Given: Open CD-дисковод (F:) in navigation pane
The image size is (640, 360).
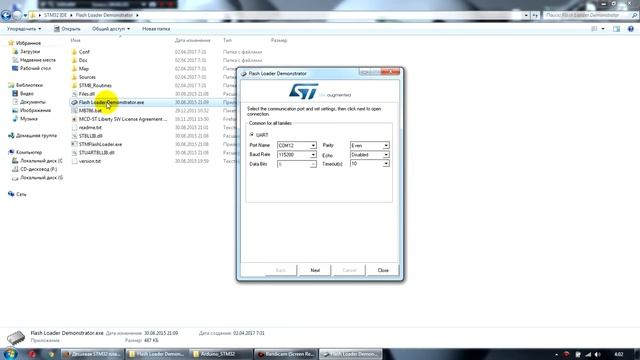Looking at the screenshot, I should click(35, 169).
